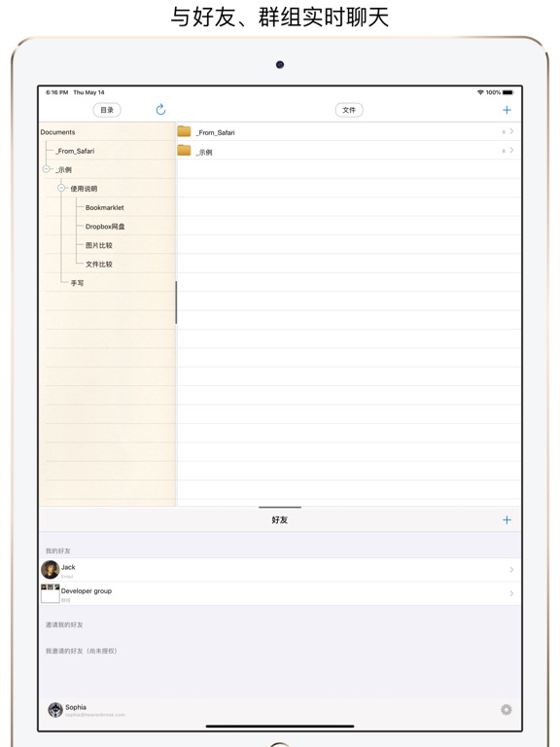Collapse the 使用说明 tree node
Image resolution: width=560 pixels, height=747 pixels.
tap(61, 188)
